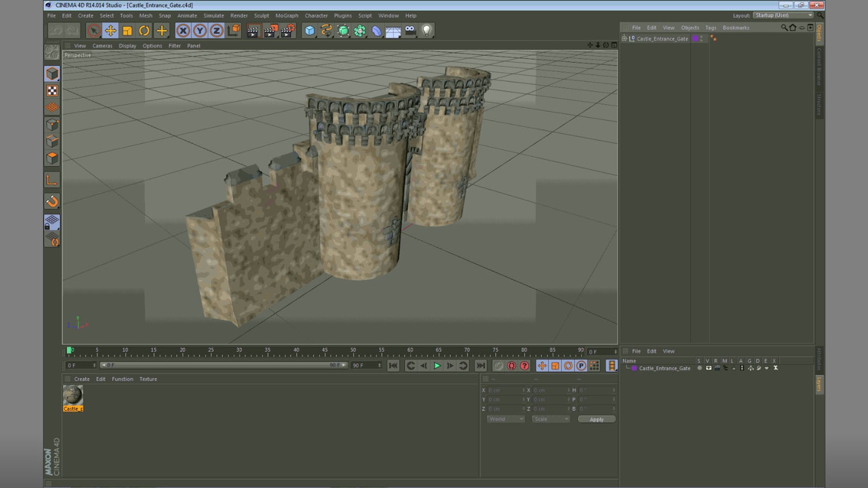Toggle the X axis lock

coord(183,31)
